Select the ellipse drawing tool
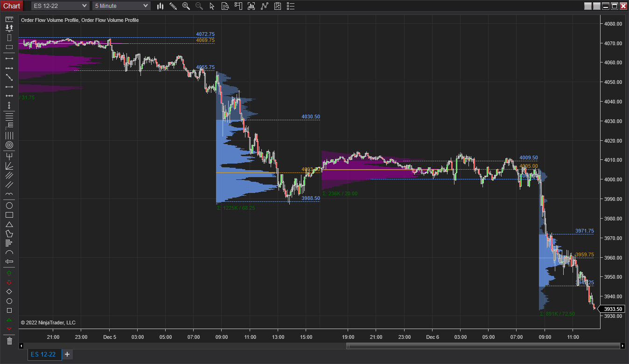 8,206
